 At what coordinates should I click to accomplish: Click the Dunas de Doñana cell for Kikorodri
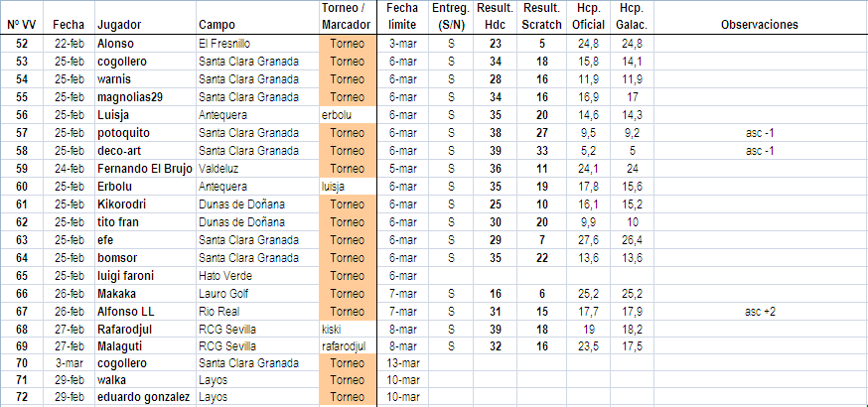(257, 204)
